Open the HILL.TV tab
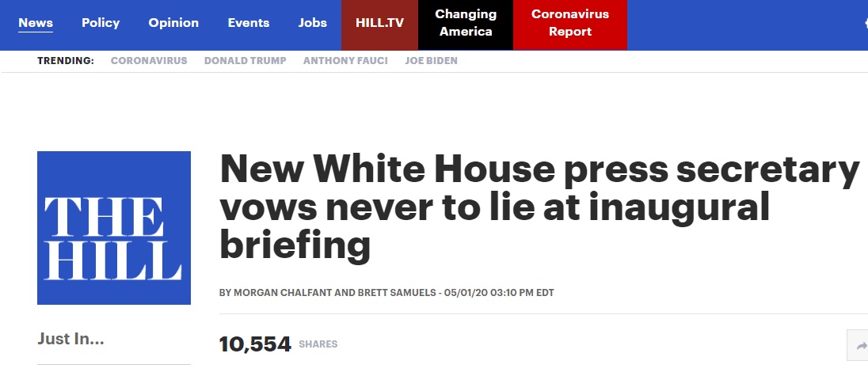868x376 pixels. point(381,23)
